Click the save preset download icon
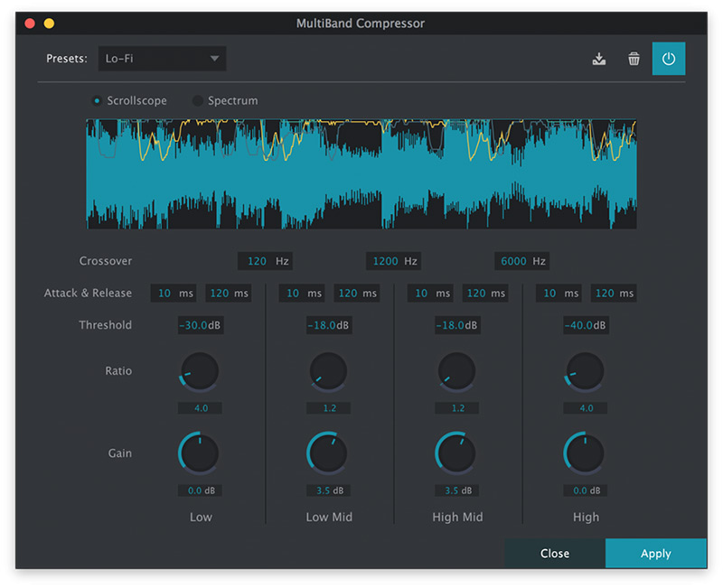Viewport: 723px width, 588px height. (598, 60)
